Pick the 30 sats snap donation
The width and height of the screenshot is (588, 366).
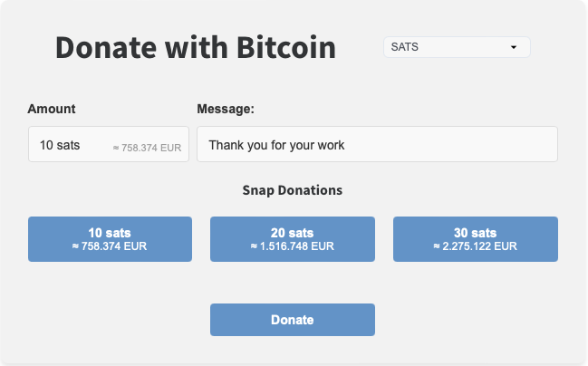(475, 239)
